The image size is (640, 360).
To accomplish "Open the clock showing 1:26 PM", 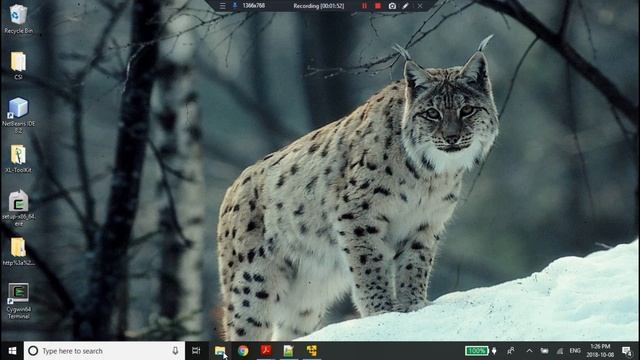I will coord(600,351).
